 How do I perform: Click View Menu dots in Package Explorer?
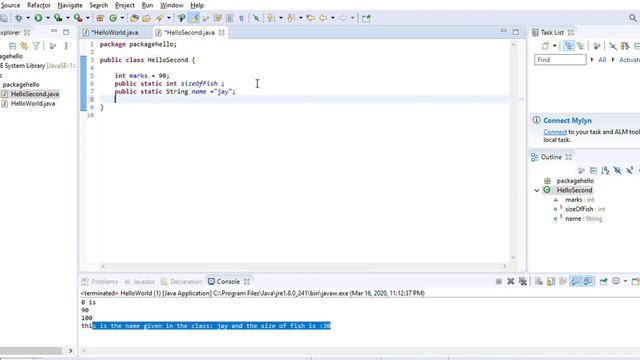[66, 46]
